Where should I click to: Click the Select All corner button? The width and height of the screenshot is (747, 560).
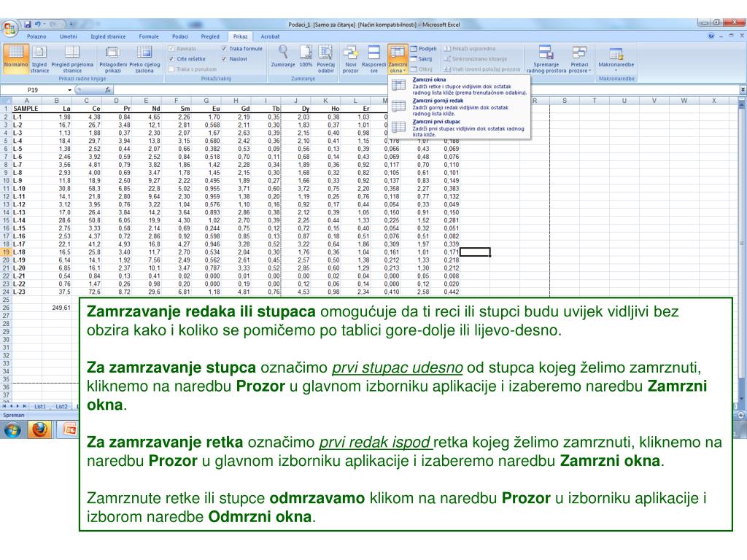click(6, 101)
